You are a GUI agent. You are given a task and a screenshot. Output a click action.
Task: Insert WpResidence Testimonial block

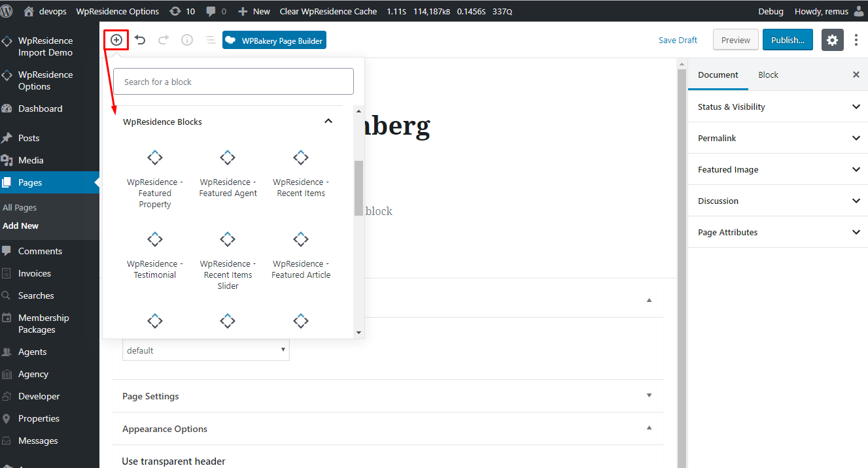coord(155,256)
